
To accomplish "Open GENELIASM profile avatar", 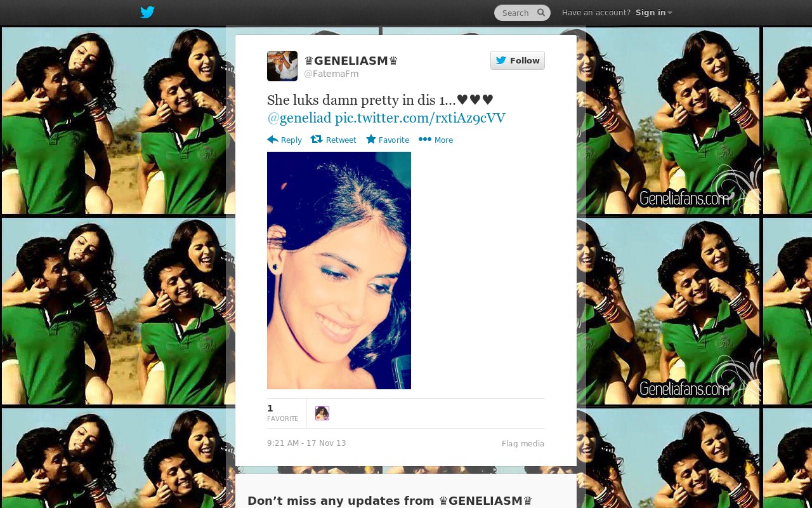I will [282, 66].
